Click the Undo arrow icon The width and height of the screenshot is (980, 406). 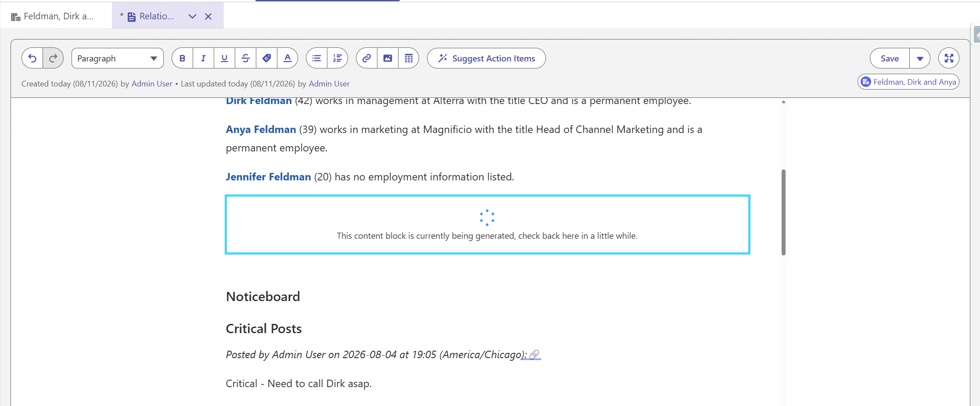click(32, 58)
